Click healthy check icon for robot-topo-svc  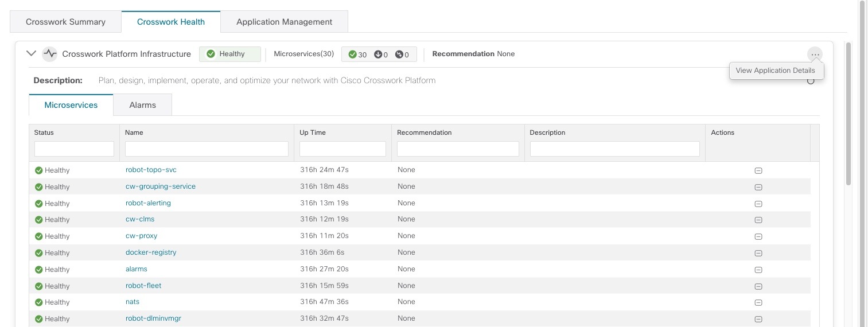38,170
